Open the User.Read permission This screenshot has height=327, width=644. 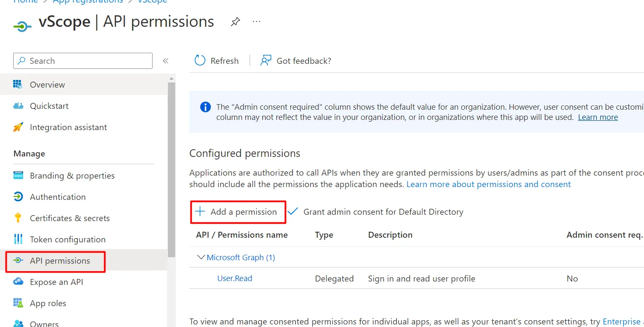(x=235, y=279)
